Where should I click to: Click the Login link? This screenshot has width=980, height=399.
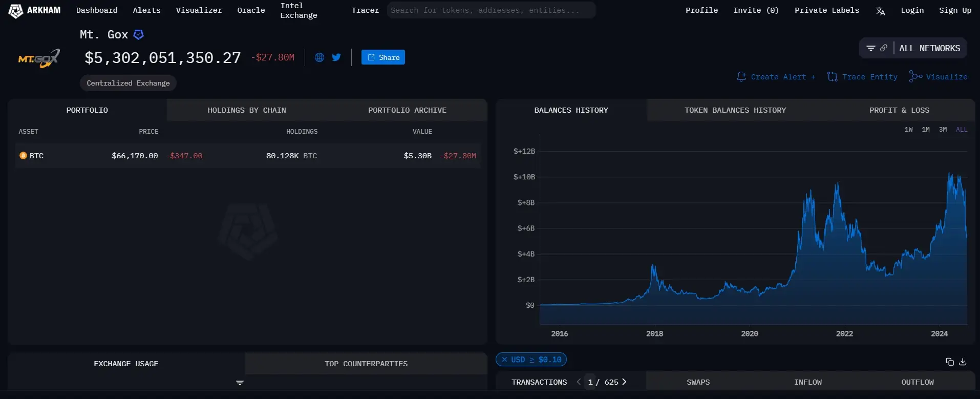point(912,10)
